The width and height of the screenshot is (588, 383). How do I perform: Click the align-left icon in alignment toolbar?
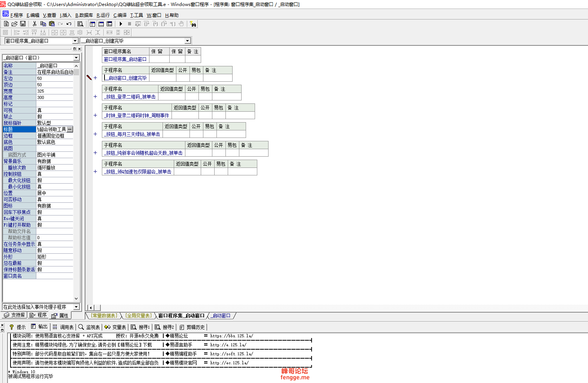pos(17,32)
